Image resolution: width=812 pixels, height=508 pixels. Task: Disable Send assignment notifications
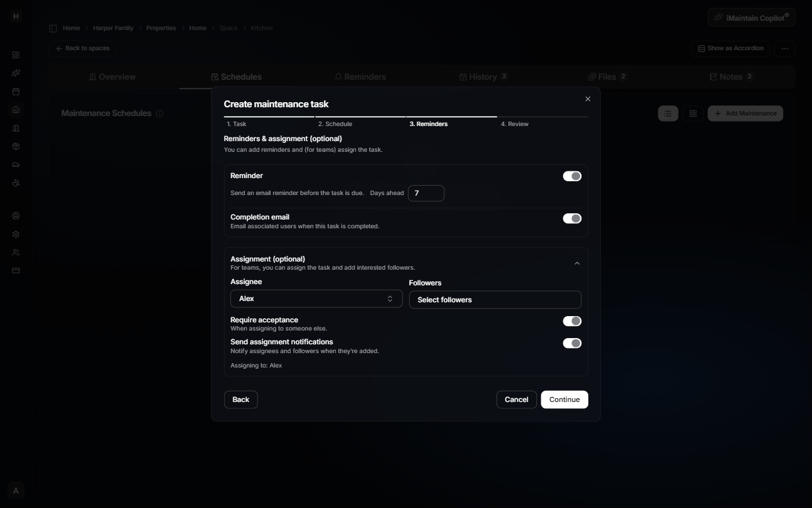point(572,343)
